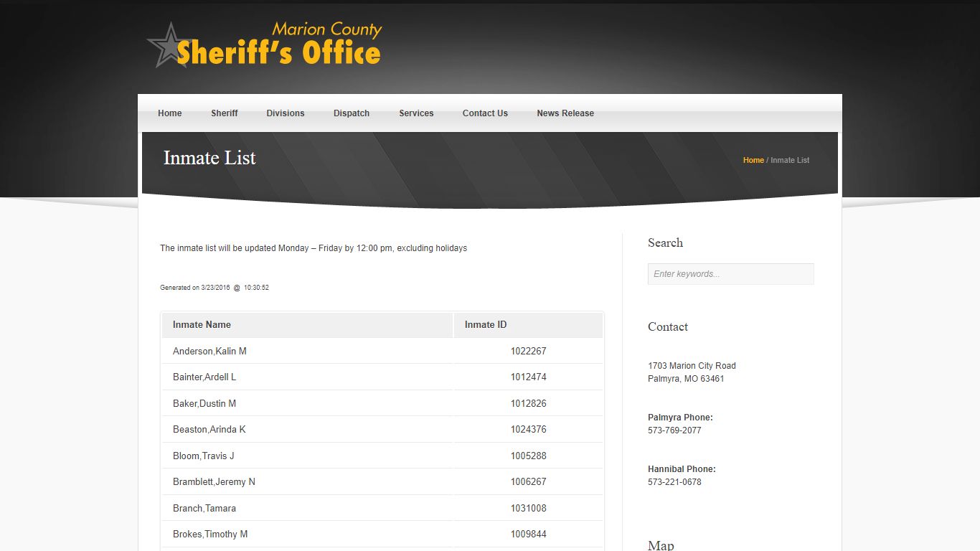Click the Hannibal Phone label
Image resolution: width=980 pixels, height=551 pixels.
682,469
